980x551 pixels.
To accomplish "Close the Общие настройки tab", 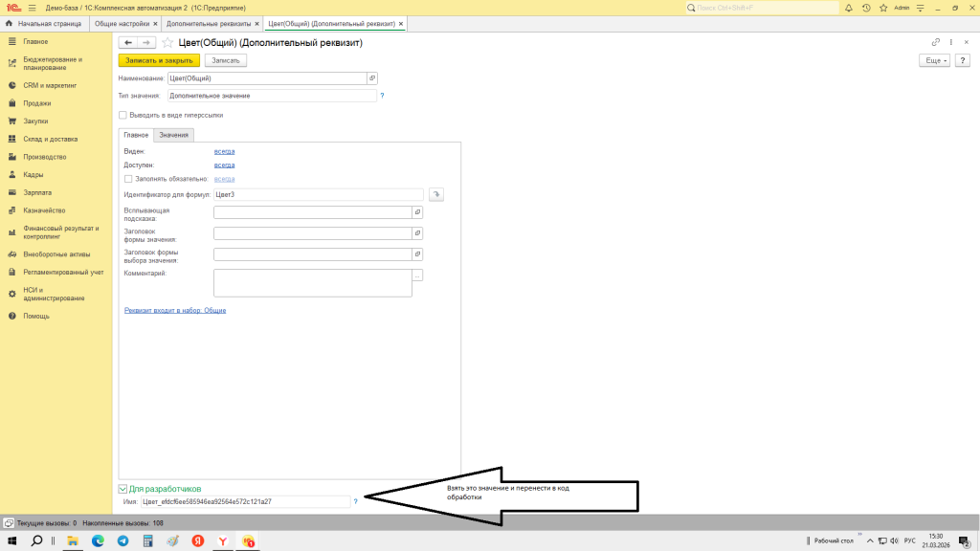I will (156, 24).
